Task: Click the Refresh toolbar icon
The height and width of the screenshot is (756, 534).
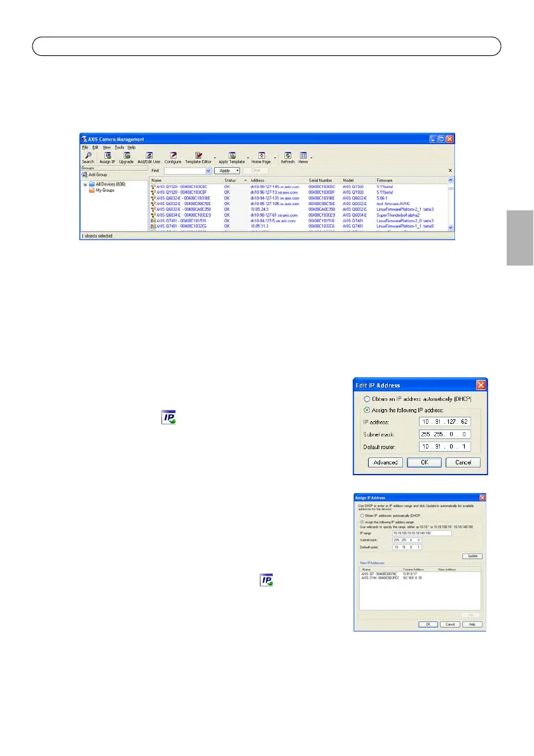Action: click(x=287, y=158)
